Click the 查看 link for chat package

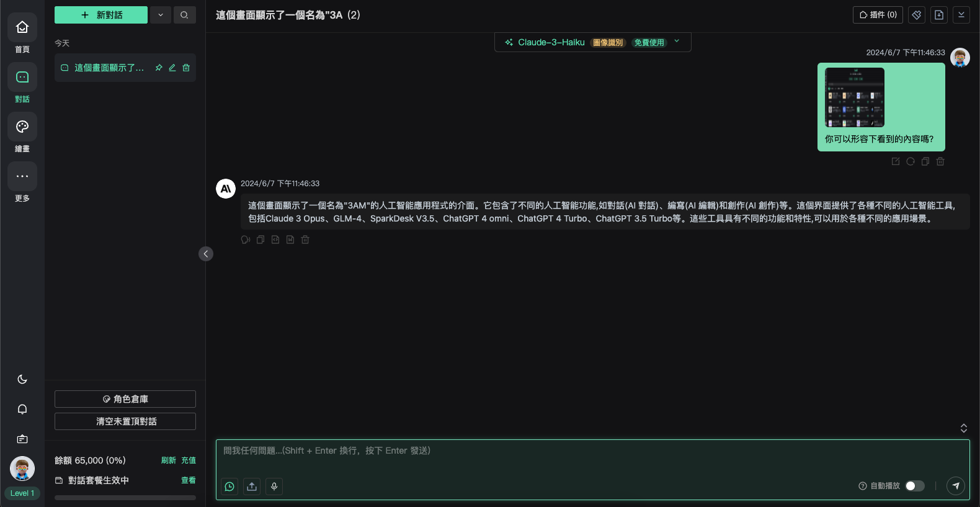[189, 480]
